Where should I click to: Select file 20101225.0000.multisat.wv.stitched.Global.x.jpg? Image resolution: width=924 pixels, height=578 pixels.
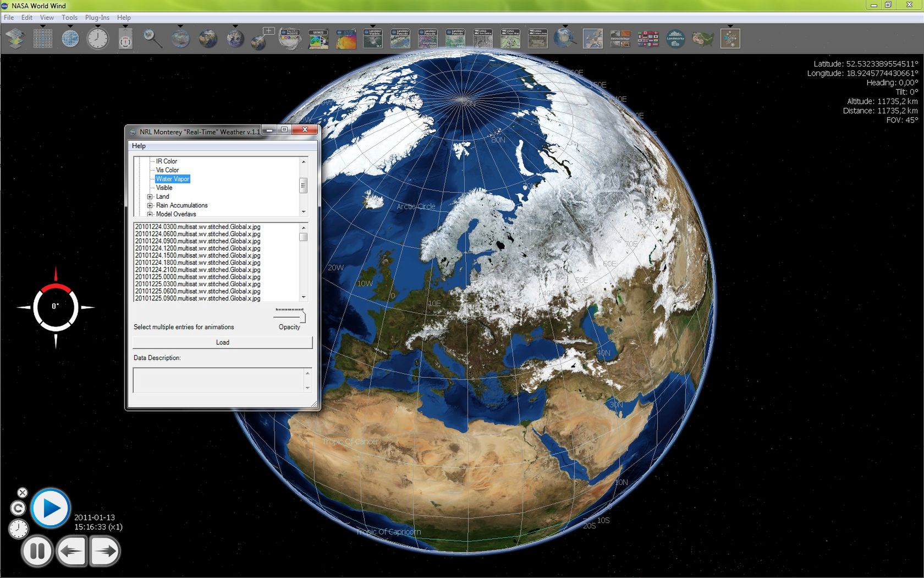(x=197, y=277)
